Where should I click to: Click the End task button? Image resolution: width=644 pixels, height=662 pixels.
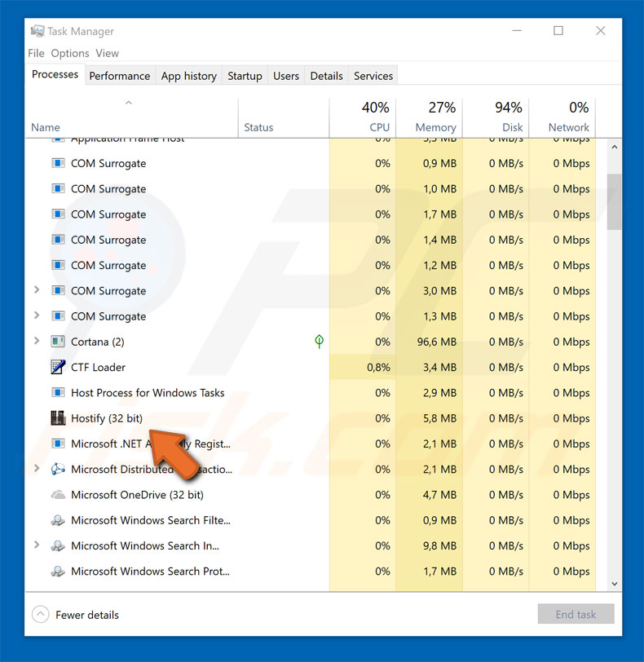pyautogui.click(x=576, y=614)
